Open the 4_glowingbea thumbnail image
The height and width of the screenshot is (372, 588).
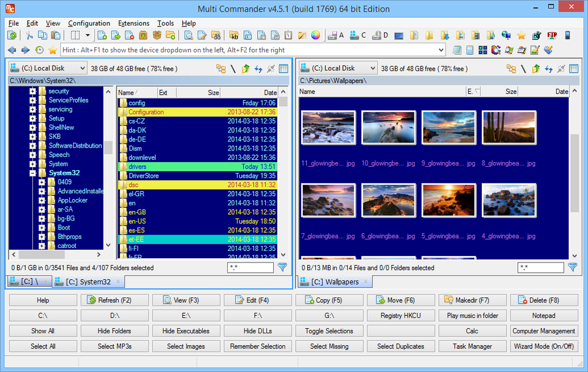click(x=508, y=200)
